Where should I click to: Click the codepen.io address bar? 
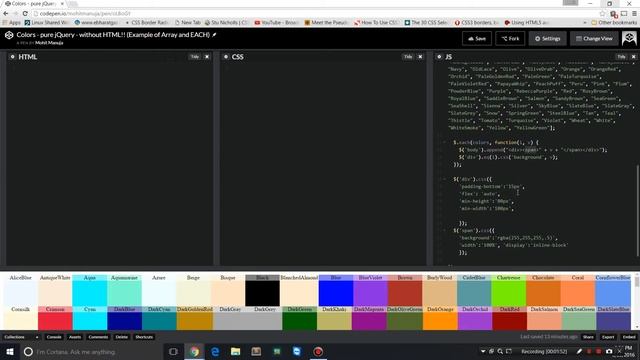coord(314,13)
